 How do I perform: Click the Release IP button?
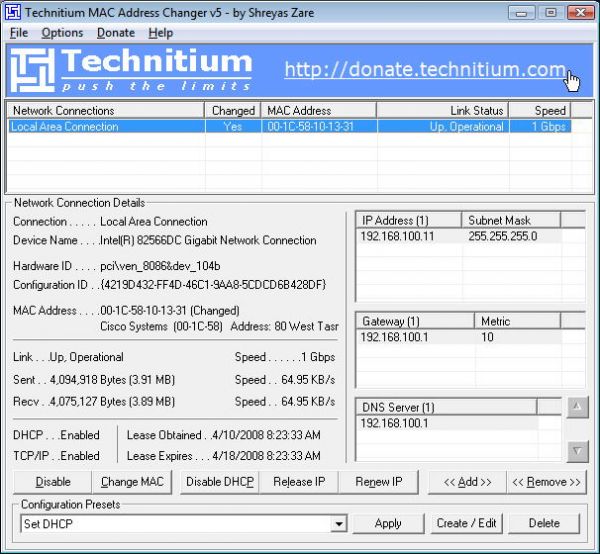[x=299, y=482]
